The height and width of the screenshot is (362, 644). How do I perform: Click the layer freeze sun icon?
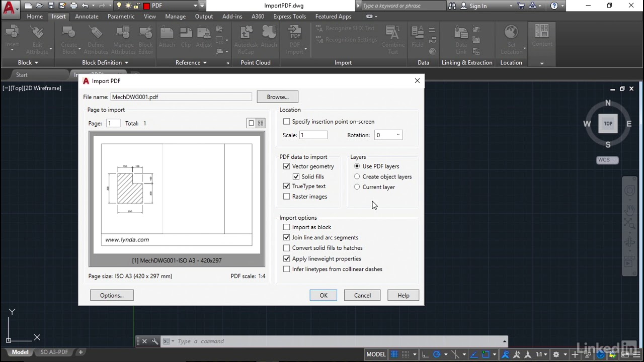[x=128, y=6]
